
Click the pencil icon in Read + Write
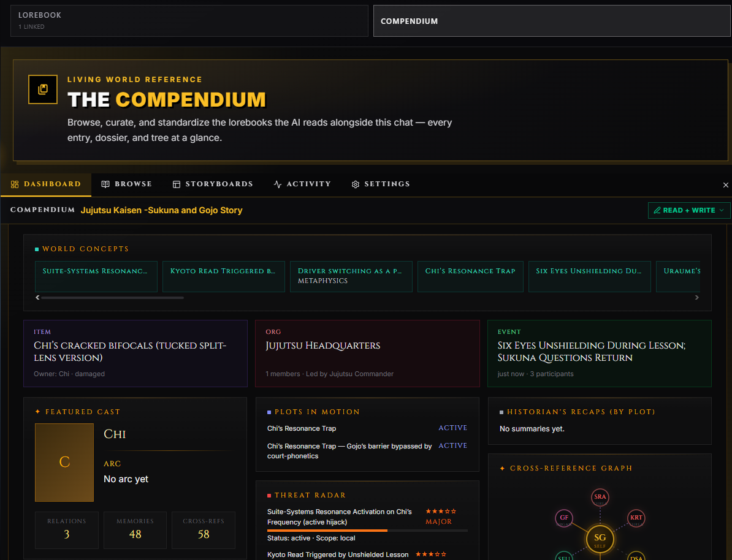click(657, 211)
